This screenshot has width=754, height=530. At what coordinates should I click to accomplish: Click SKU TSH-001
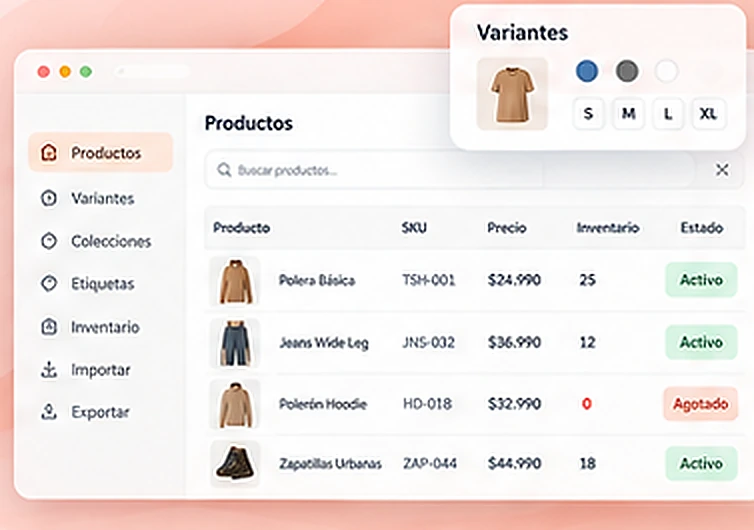coord(428,280)
